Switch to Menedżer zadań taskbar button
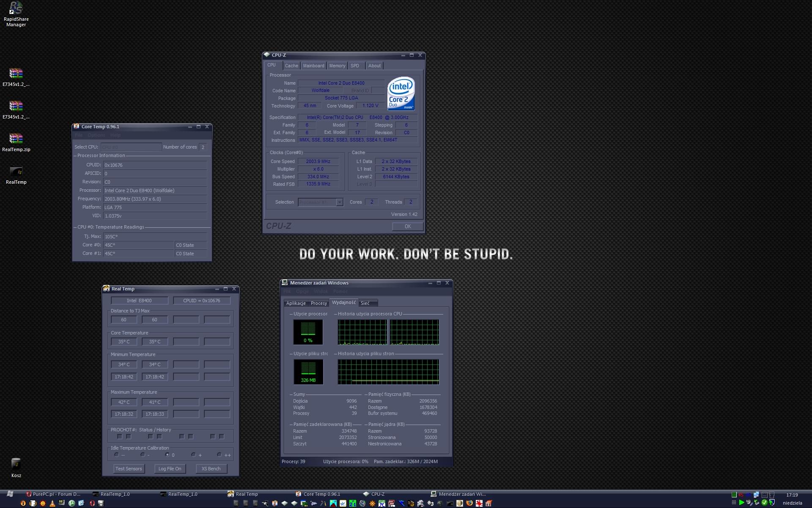This screenshot has height=508, width=812. tap(458, 494)
